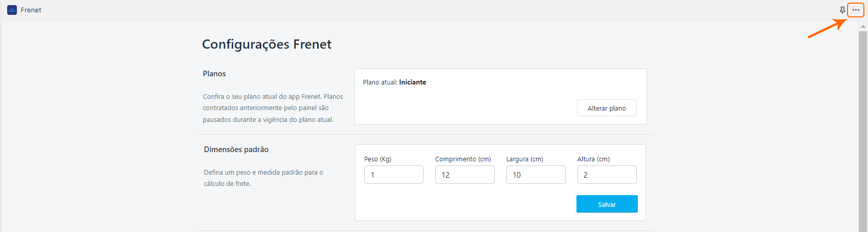The height and width of the screenshot is (232, 868).
Task: Click the scrollbar up arrow
Action: pyautogui.click(x=863, y=26)
